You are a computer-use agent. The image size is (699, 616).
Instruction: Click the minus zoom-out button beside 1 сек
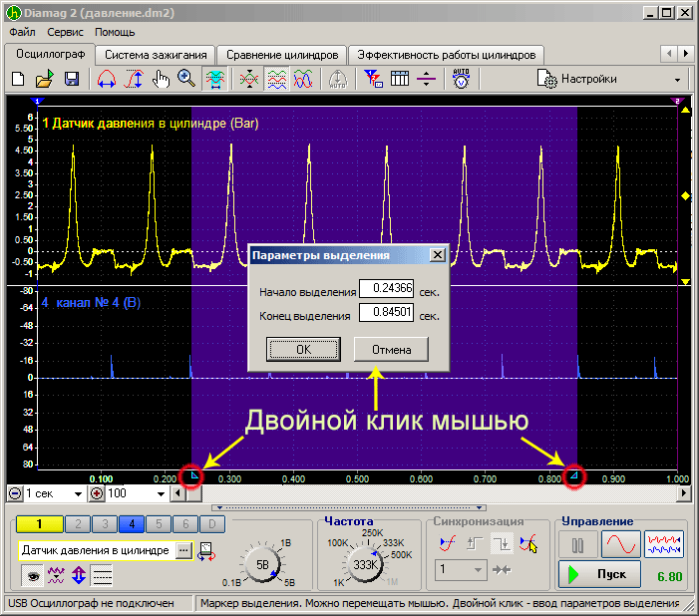(x=15, y=493)
